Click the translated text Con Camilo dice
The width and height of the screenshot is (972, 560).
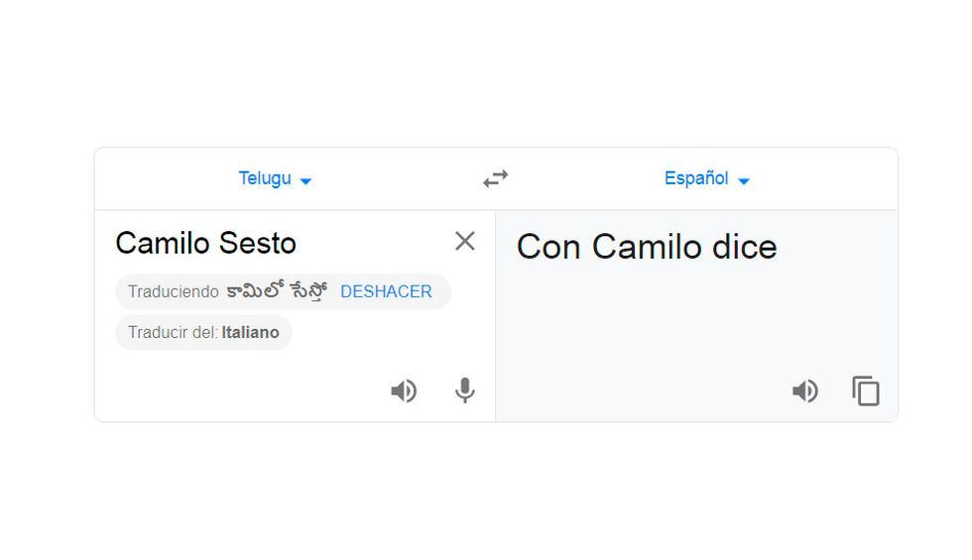[x=647, y=247]
